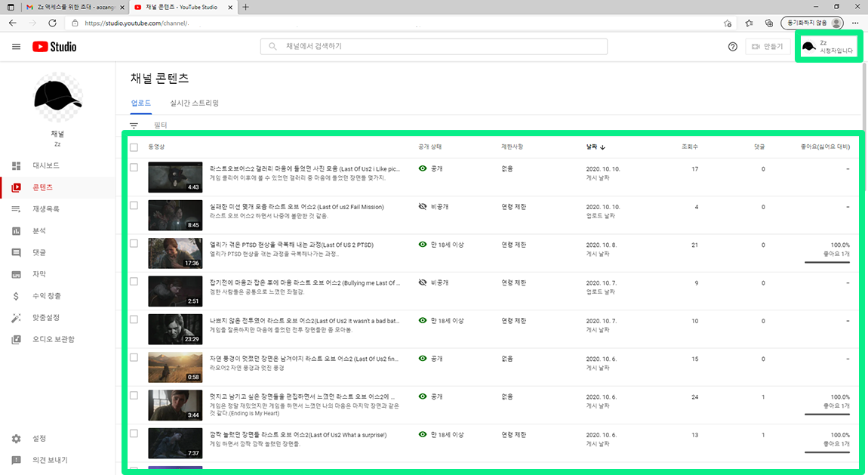Switch to the 업로드 tab
The height and width of the screenshot is (475, 868).
pyautogui.click(x=140, y=103)
